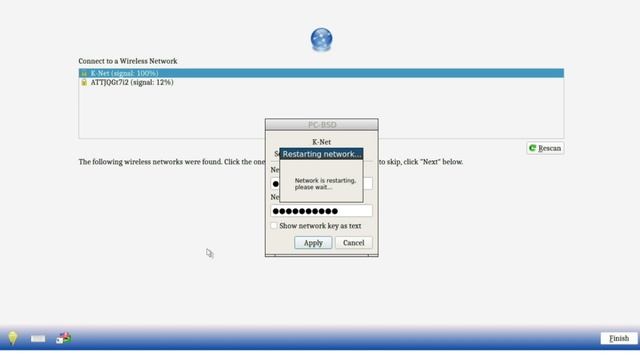Select the ATTJQGt7i2 network row
Viewport: 640px width, 360px height.
(321, 82)
